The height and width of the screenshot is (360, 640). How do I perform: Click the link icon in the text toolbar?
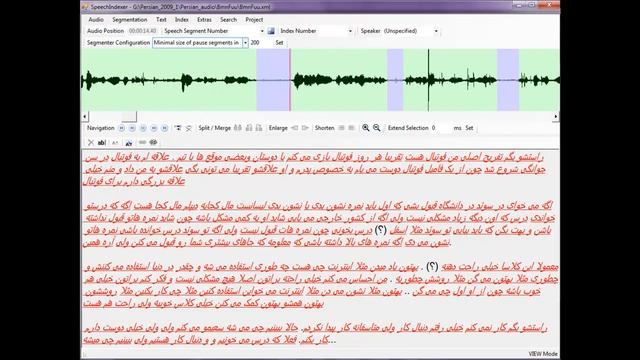(142, 142)
